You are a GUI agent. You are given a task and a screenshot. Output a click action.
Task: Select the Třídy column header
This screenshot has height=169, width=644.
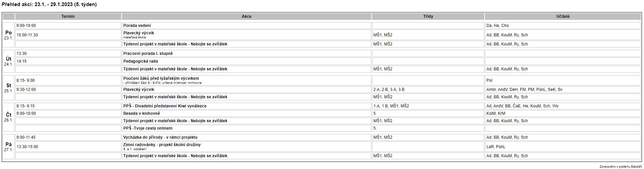428,16
